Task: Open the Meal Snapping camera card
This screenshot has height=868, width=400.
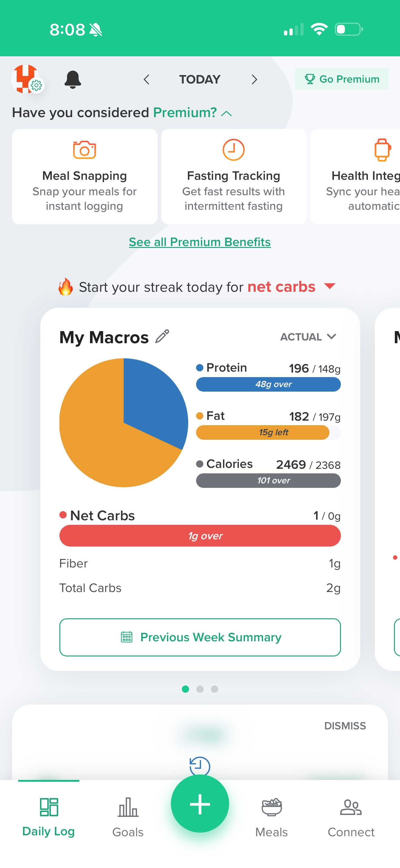Action: [85, 176]
